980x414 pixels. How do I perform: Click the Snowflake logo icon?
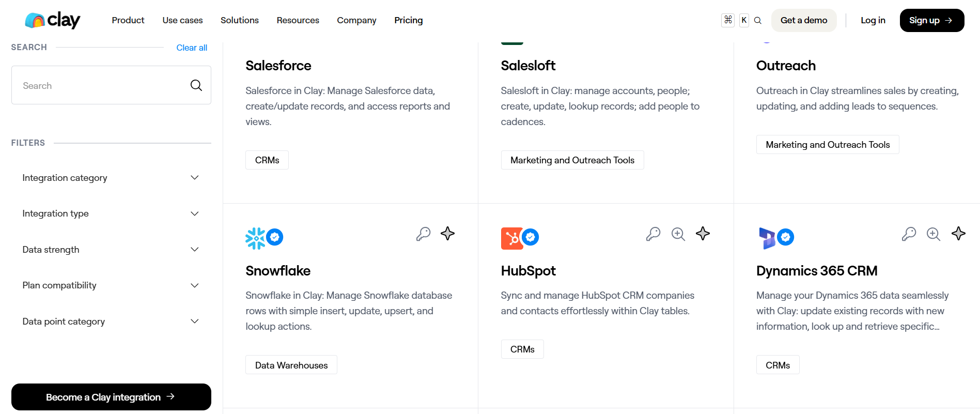tap(255, 238)
